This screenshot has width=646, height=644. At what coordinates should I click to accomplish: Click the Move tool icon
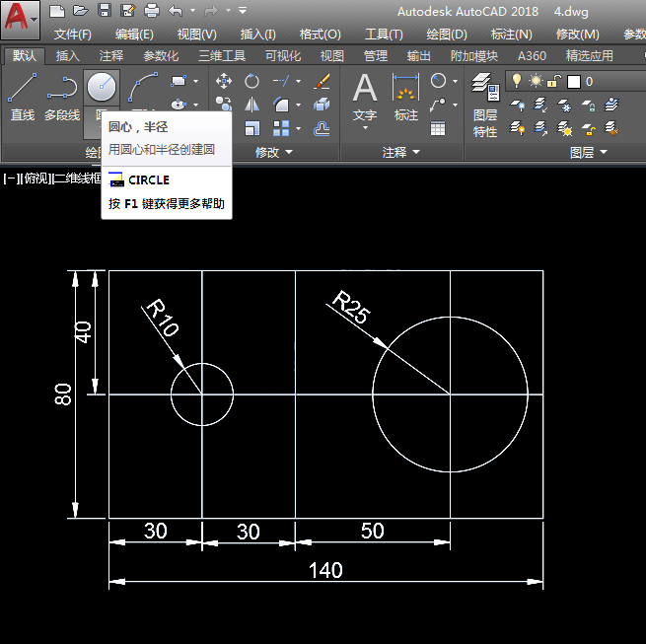tap(224, 81)
